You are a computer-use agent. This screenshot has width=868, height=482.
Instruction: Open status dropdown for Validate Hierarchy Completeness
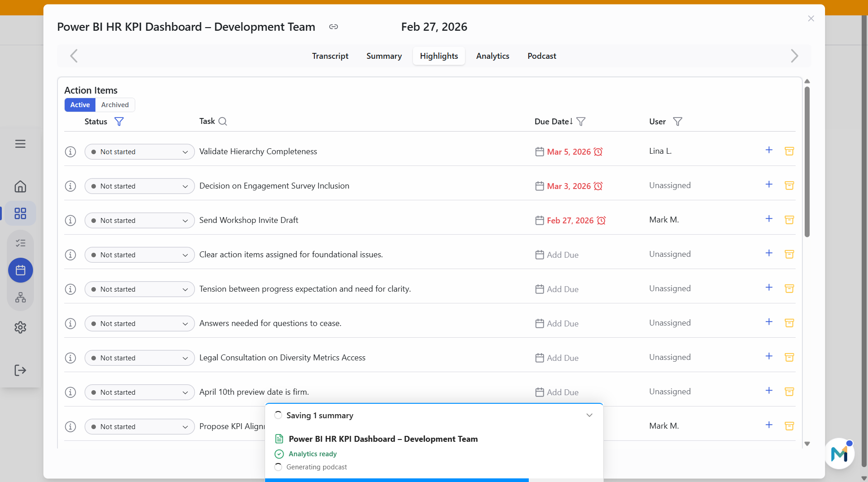[139, 151]
